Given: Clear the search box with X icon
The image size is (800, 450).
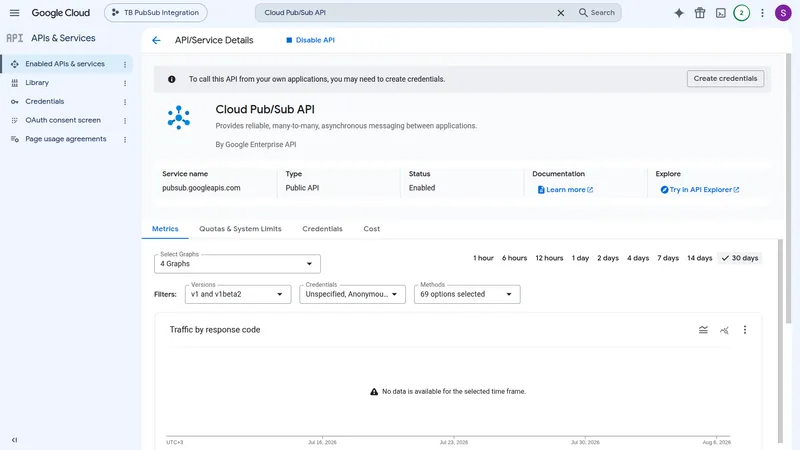Looking at the screenshot, I should [561, 13].
